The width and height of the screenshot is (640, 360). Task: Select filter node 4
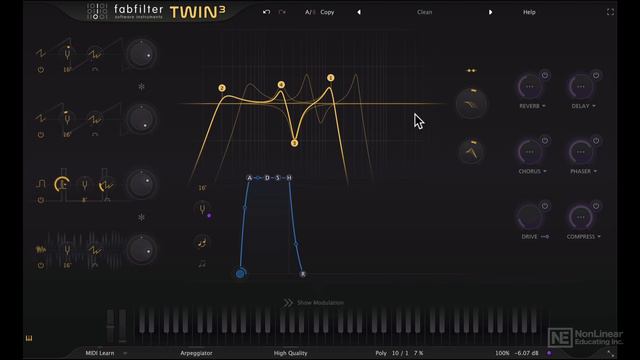pyautogui.click(x=281, y=84)
